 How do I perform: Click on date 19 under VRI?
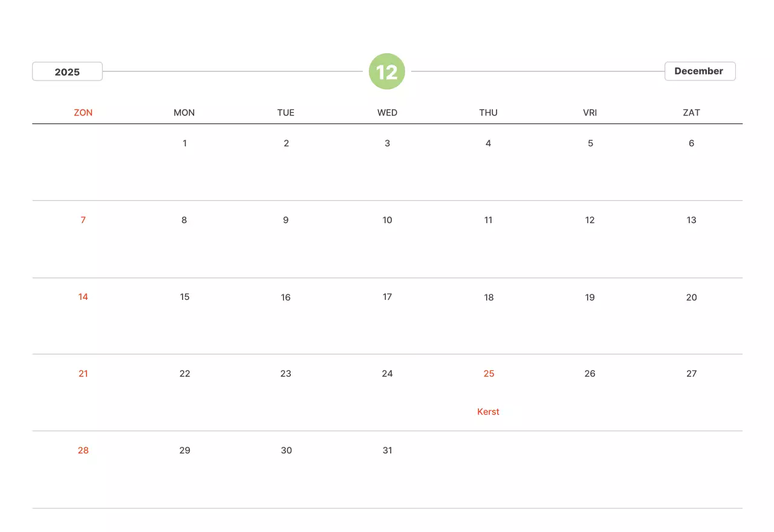click(590, 297)
